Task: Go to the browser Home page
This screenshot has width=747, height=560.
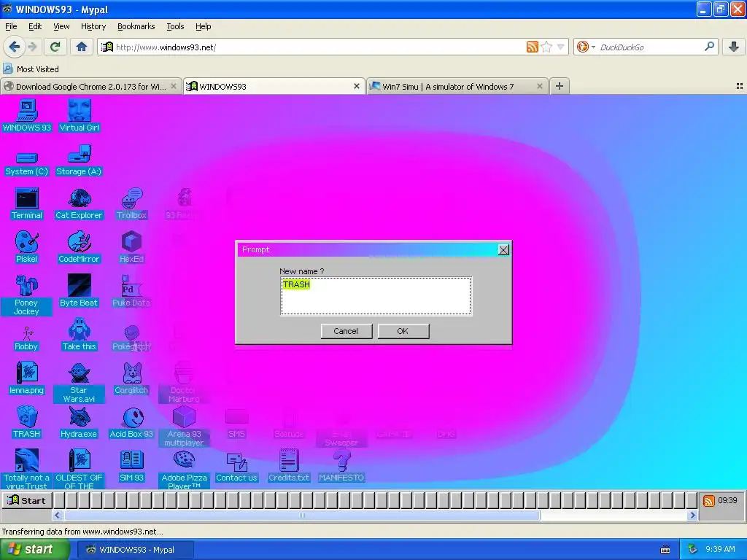Action: 82,47
